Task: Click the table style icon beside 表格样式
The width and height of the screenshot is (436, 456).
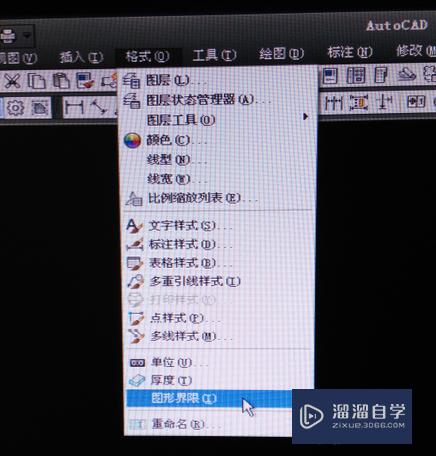Action: pyautogui.click(x=135, y=263)
